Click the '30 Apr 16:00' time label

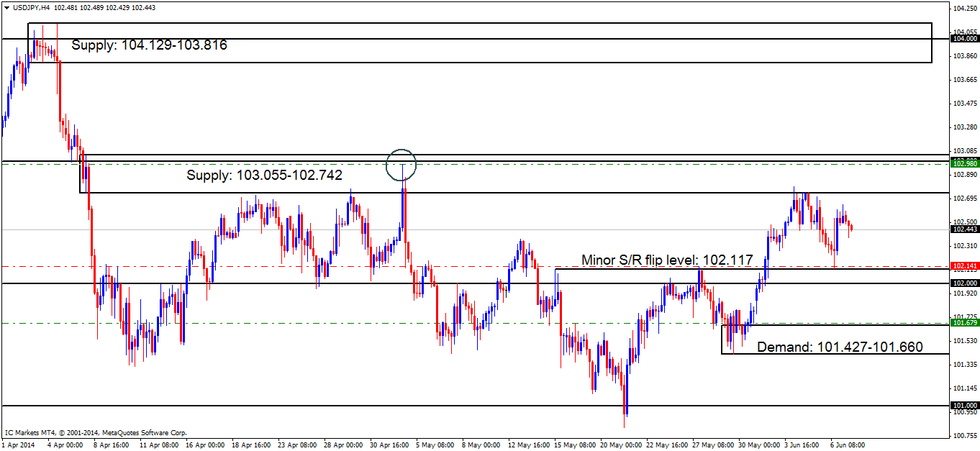389,445
